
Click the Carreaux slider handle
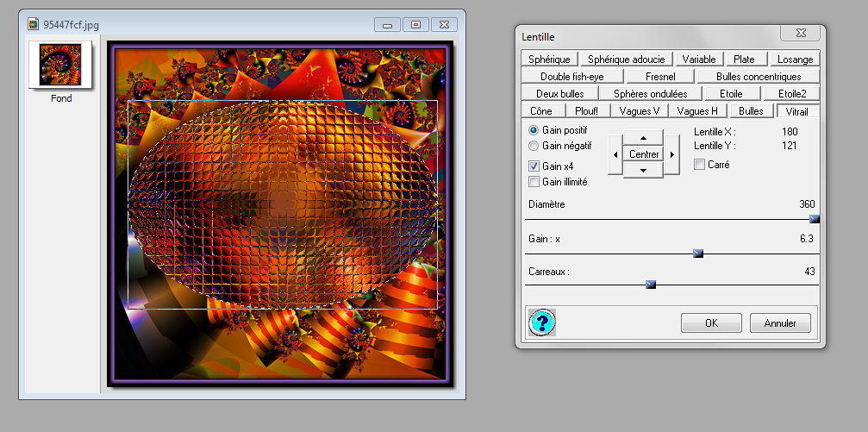[651, 284]
